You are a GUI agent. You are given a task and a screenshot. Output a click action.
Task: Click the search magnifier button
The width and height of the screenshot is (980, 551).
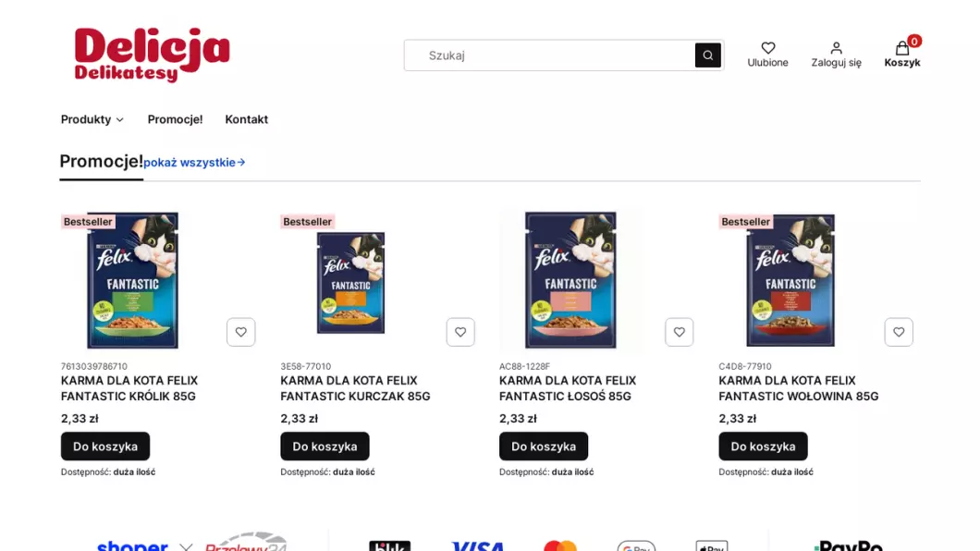(707, 55)
